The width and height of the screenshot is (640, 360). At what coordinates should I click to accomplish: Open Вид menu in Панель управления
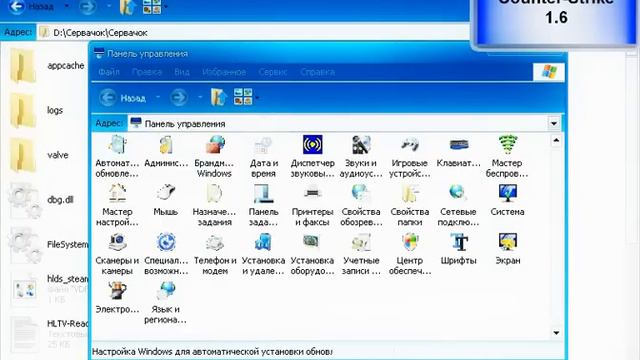[x=182, y=72]
